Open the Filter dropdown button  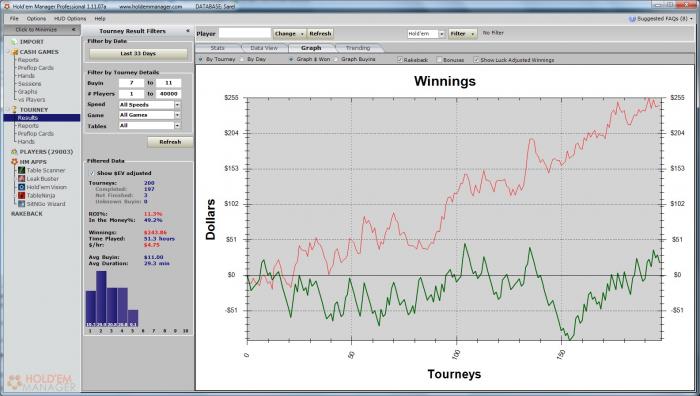[x=462, y=33]
